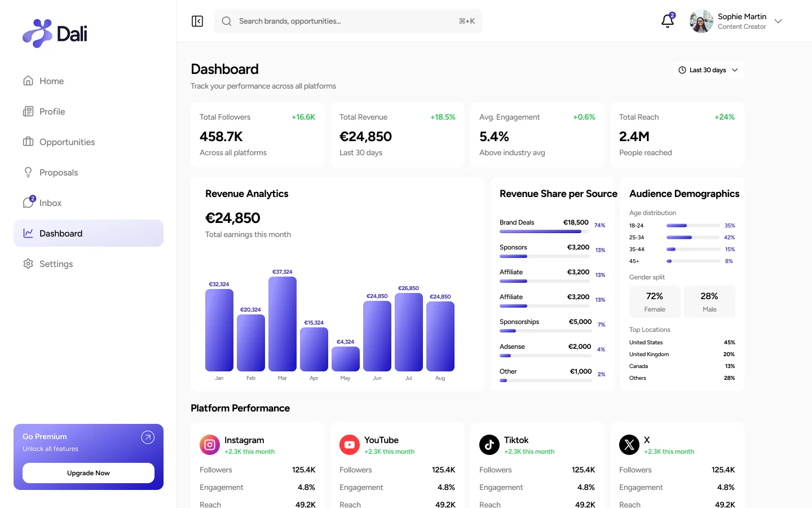This screenshot has width=812, height=508.
Task: Click the 25-34 age distribution bar
Action: coord(693,238)
